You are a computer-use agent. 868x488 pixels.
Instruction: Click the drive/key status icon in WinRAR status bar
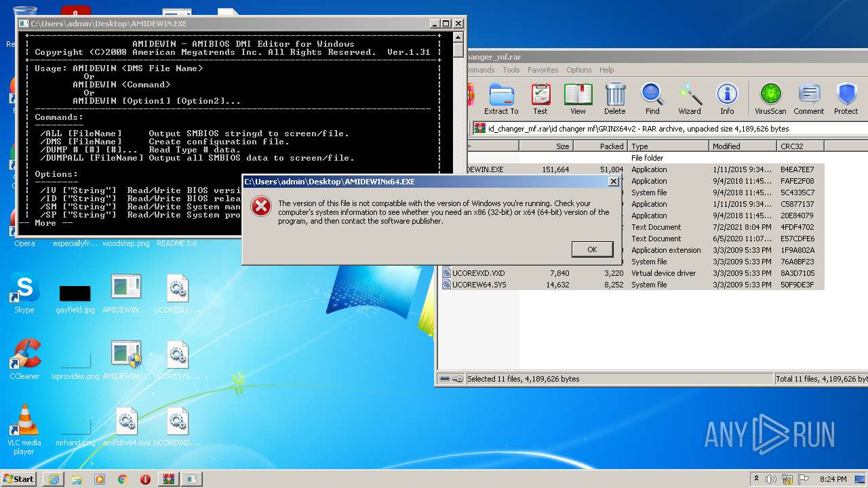451,379
